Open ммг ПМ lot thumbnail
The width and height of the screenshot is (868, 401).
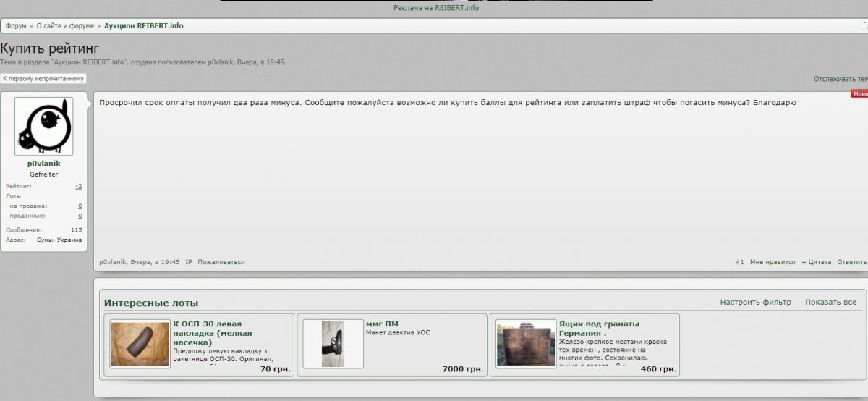(333, 344)
